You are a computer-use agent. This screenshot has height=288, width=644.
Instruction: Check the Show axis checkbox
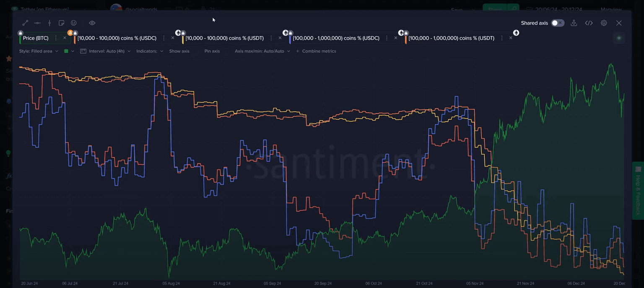[179, 51]
